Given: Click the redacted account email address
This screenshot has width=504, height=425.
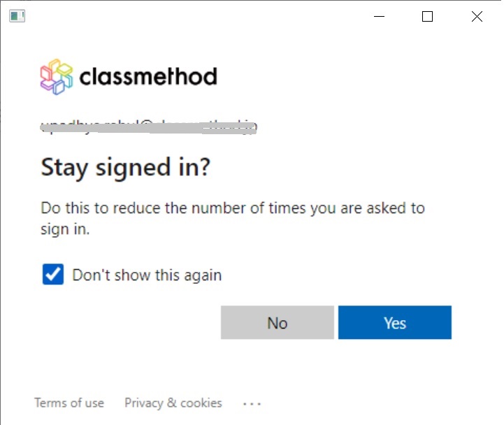Looking at the screenshot, I should coord(148,127).
